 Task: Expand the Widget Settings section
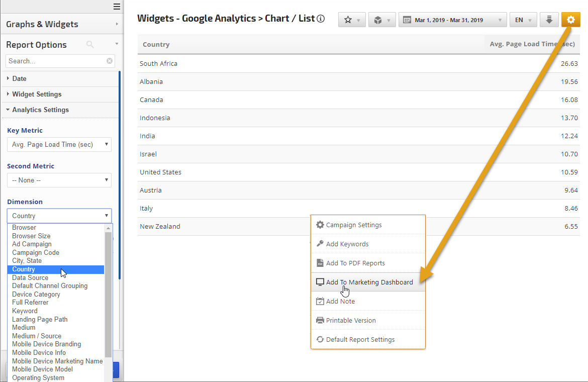37,94
